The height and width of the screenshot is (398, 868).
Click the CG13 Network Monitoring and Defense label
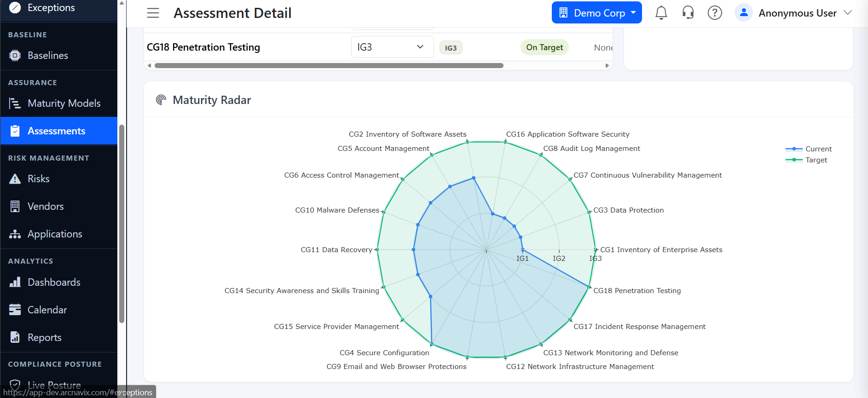[610, 353]
